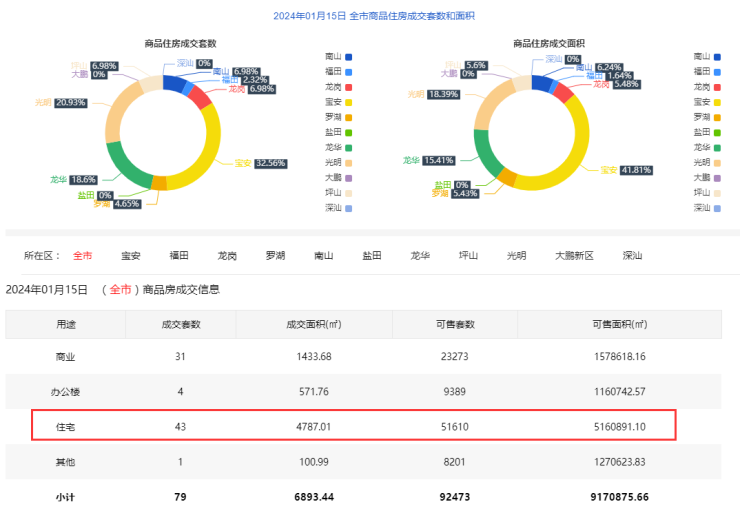Choose the 深汕 district tab

pos(632,256)
